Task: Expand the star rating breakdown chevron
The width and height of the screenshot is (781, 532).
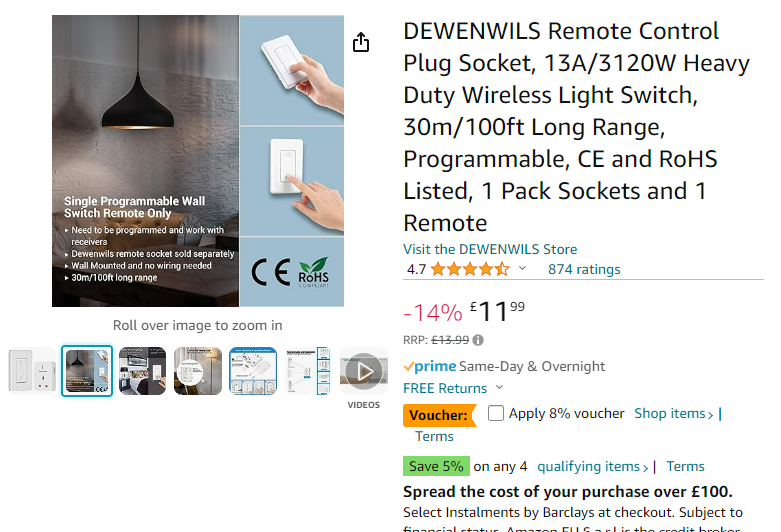Action: click(522, 269)
